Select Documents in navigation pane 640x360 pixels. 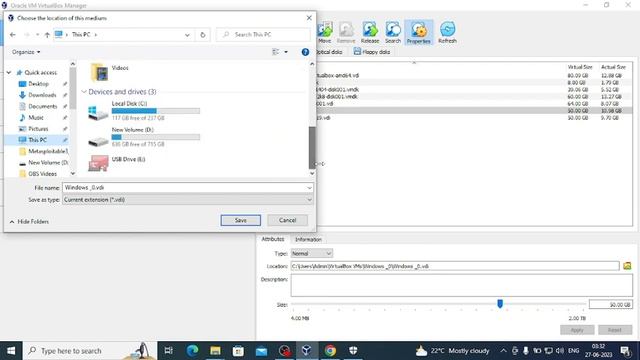tap(42, 106)
